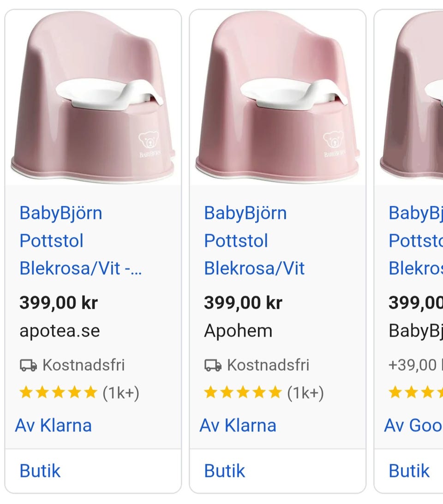Open the third card's BabyBjörn product title

click(415, 240)
